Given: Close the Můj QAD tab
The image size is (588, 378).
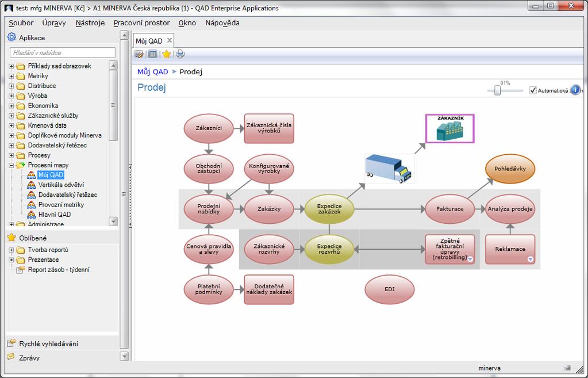Looking at the screenshot, I should click(169, 40).
